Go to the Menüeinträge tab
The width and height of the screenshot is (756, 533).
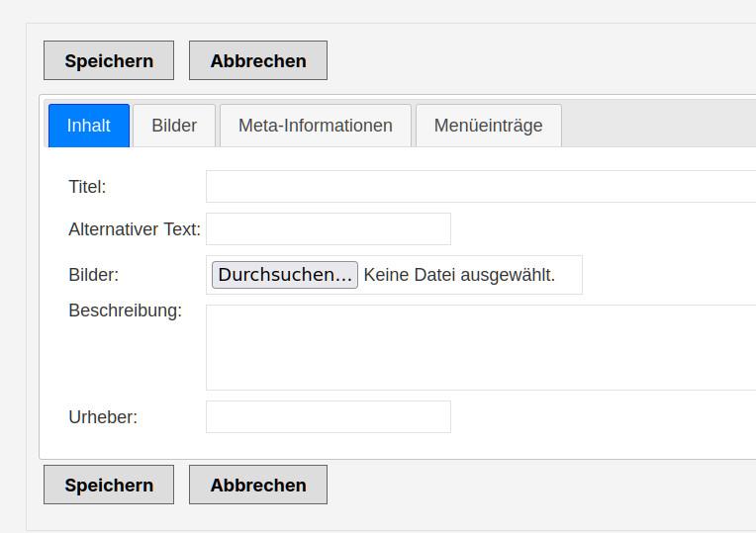pos(488,126)
